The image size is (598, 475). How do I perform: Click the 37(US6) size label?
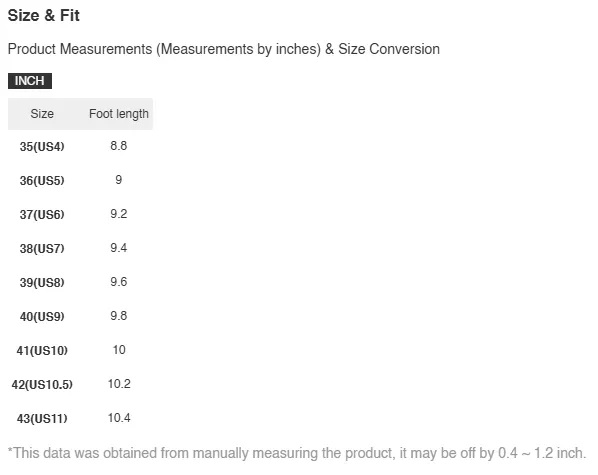pyautogui.click(x=42, y=214)
